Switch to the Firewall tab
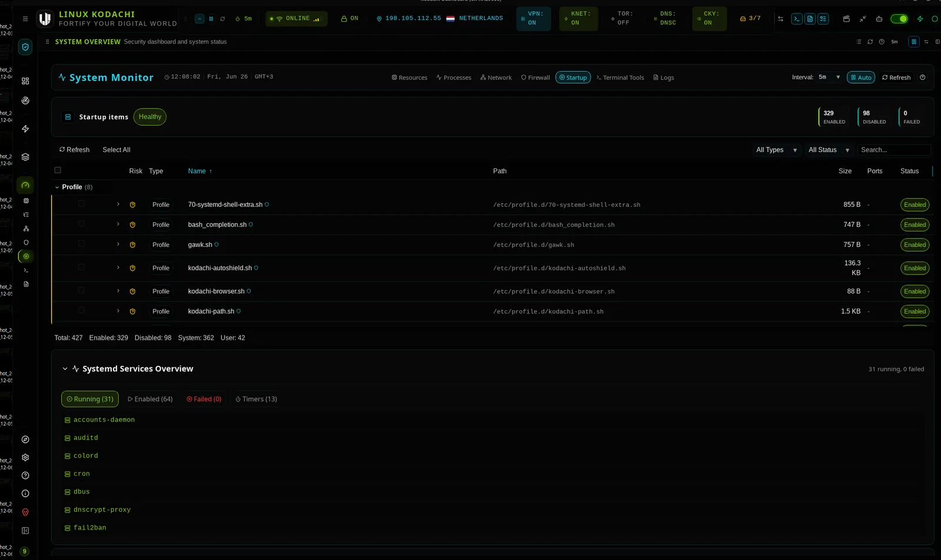The image size is (941, 560). tap(535, 78)
